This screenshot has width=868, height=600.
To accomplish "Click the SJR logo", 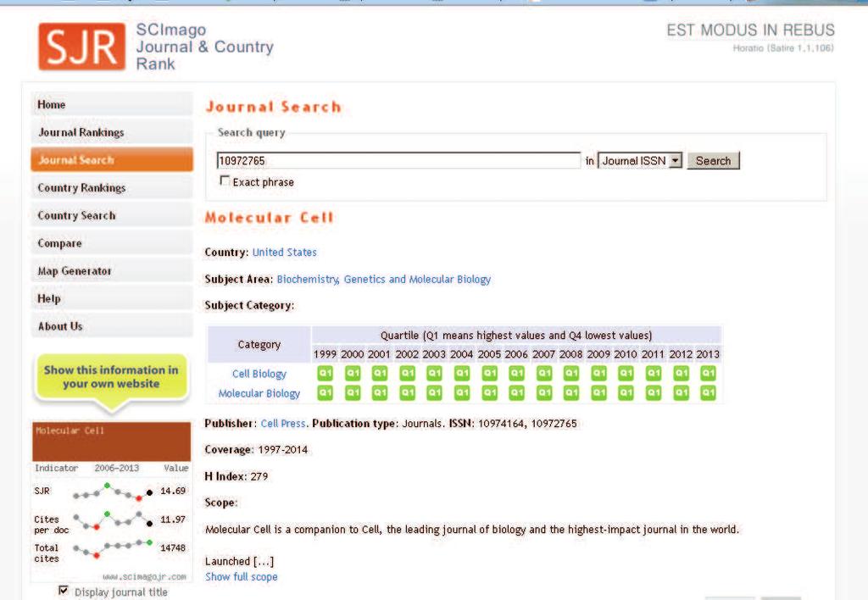I will [82, 47].
